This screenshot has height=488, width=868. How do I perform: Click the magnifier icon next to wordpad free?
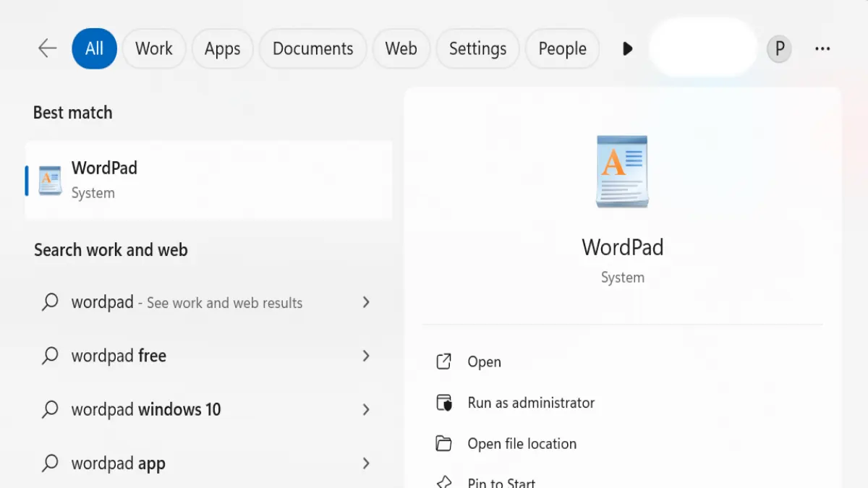coord(50,356)
